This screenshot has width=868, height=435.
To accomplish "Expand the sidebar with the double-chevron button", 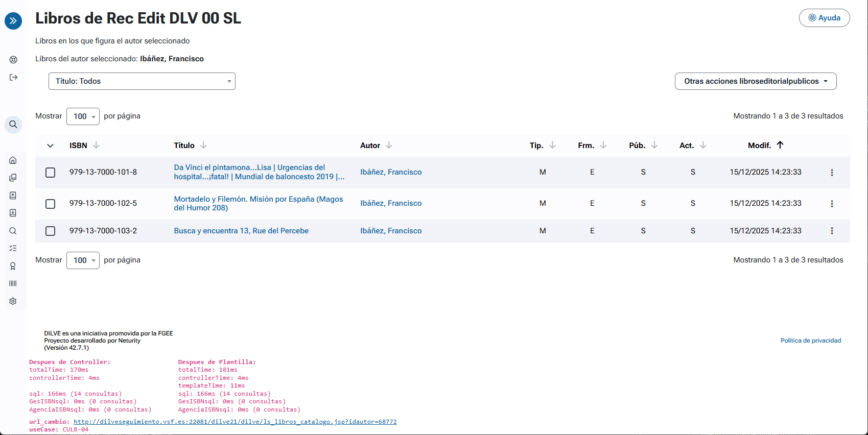I will click(x=13, y=21).
